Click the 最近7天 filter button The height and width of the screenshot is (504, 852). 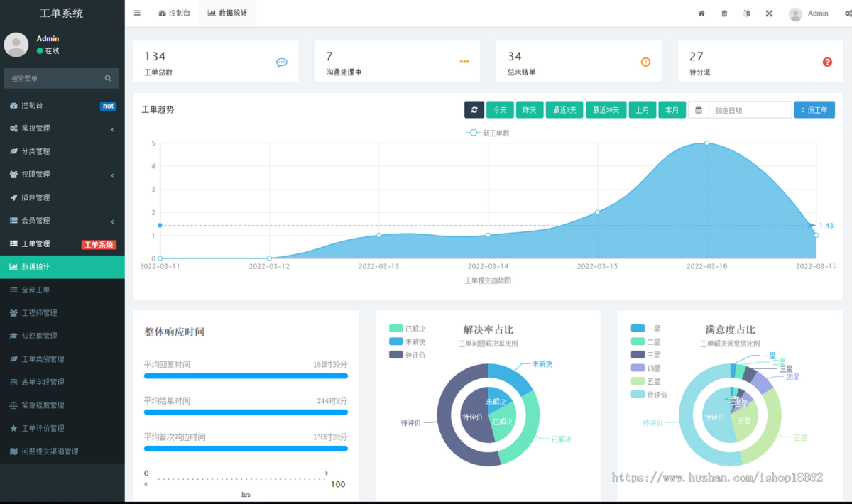[x=565, y=110]
